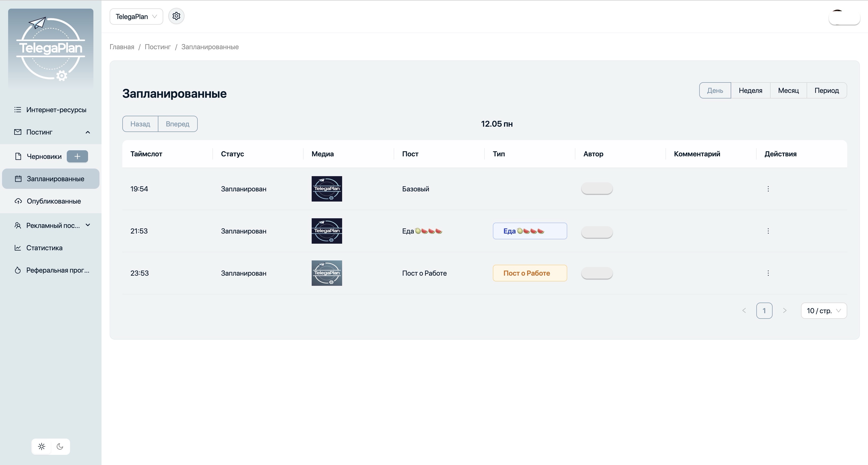868x465 pixels.
Task: Click the Черновики document icon
Action: pyautogui.click(x=18, y=156)
